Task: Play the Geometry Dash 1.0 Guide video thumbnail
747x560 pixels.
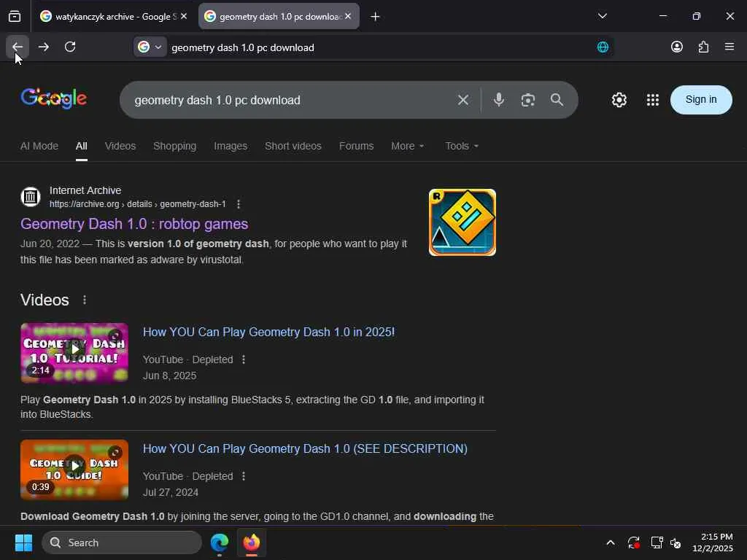Action: coord(74,470)
